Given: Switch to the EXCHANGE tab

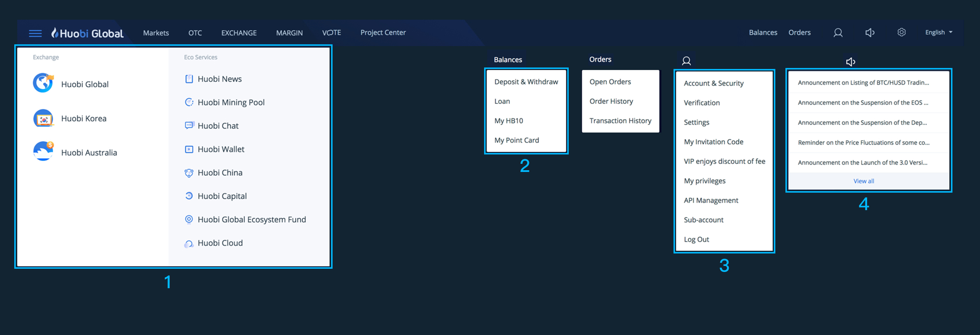Looking at the screenshot, I should click(x=239, y=33).
